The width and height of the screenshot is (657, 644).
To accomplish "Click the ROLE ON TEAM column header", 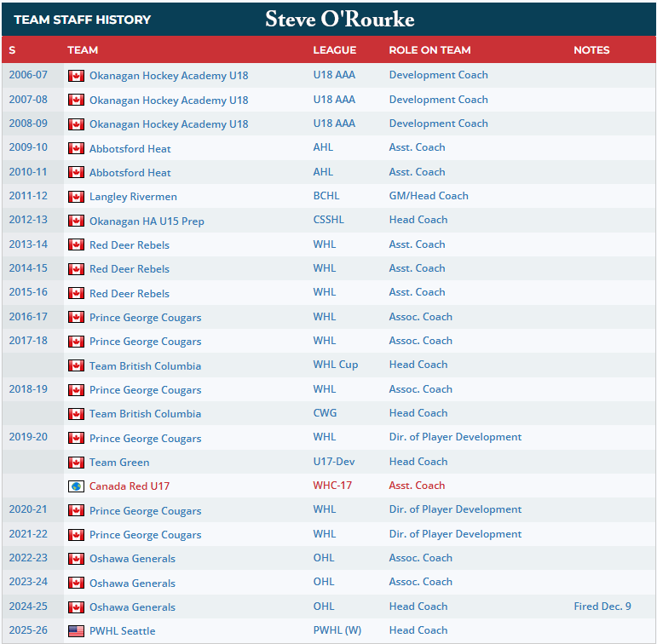I will tap(429, 50).
